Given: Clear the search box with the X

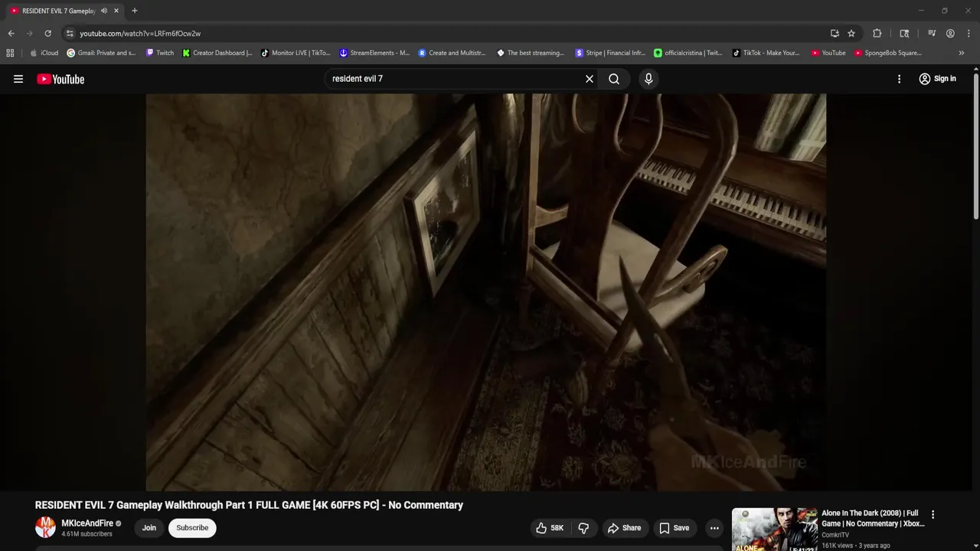Looking at the screenshot, I should (590, 79).
